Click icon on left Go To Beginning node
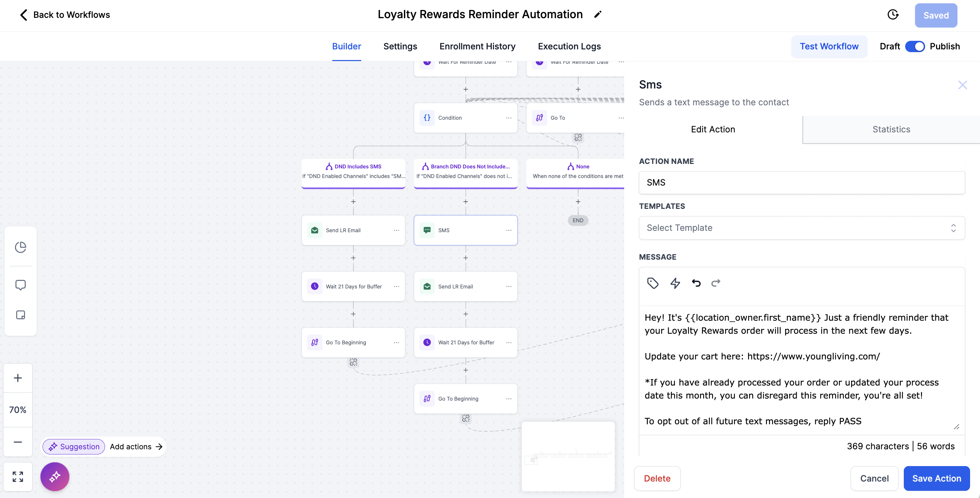The image size is (980, 498). coord(315,343)
